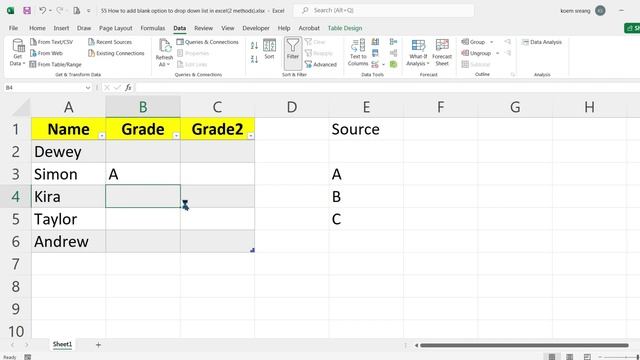Click the scroll-left arrow of horizontal scrollbar
Screen dimensions: 640x360
click(x=416, y=345)
